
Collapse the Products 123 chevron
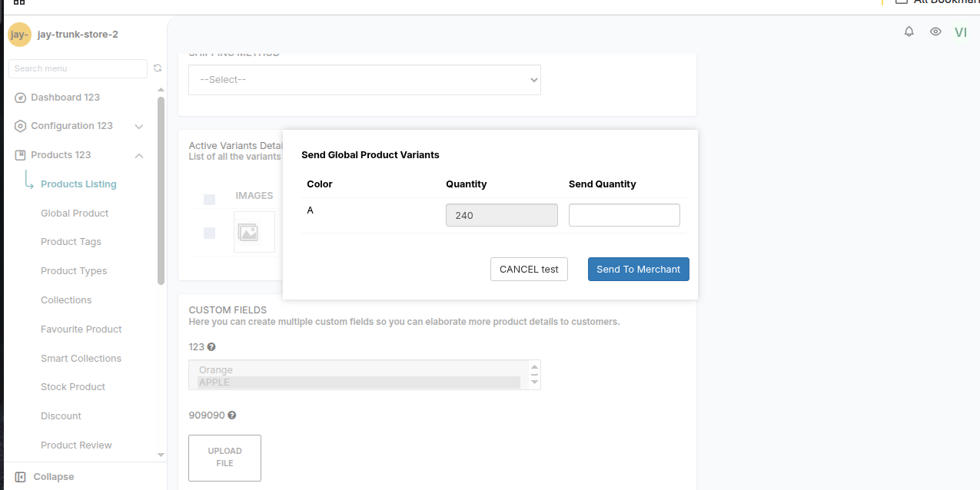pos(139,156)
